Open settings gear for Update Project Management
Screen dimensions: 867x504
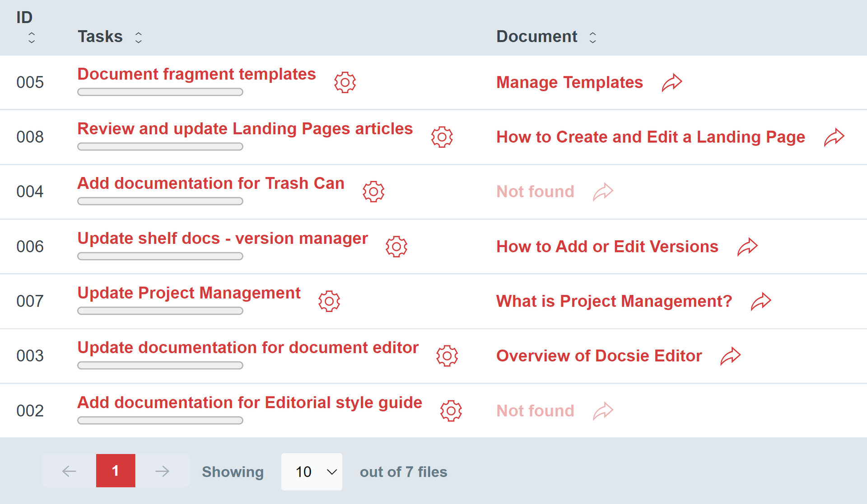(x=329, y=301)
